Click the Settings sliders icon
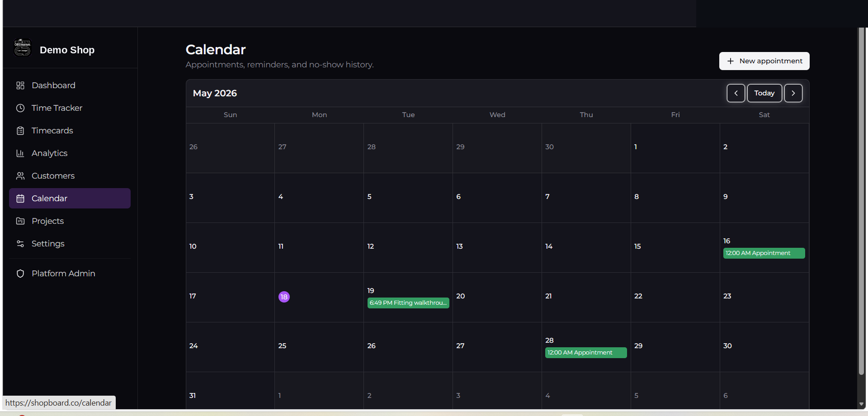Image resolution: width=868 pixels, height=416 pixels. pyautogui.click(x=20, y=244)
